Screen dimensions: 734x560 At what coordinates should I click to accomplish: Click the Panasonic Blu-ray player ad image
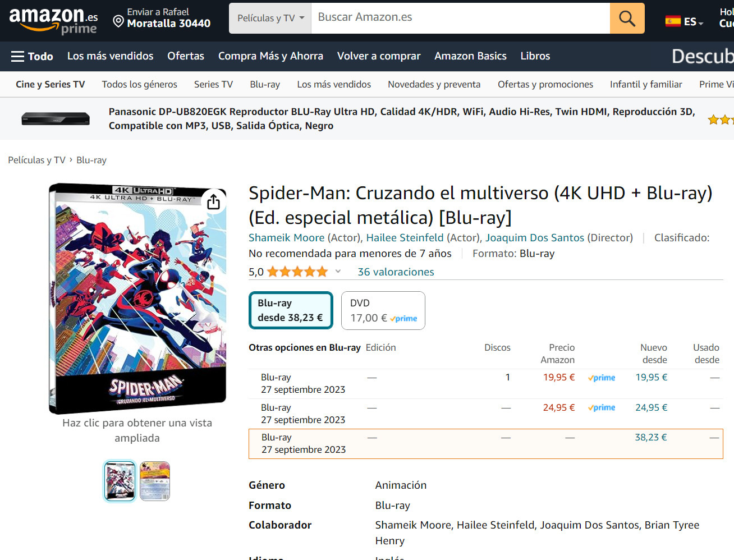(56, 118)
